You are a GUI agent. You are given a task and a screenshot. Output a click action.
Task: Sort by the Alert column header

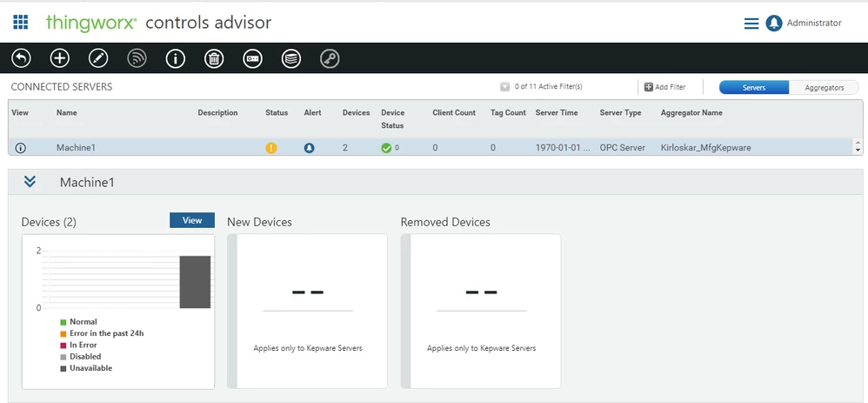point(312,112)
